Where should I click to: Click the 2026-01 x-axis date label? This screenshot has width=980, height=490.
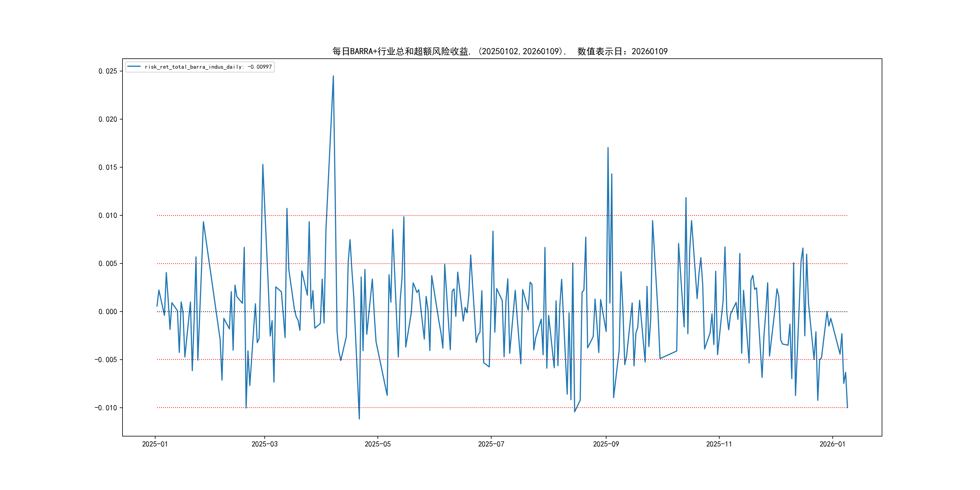[832, 444]
